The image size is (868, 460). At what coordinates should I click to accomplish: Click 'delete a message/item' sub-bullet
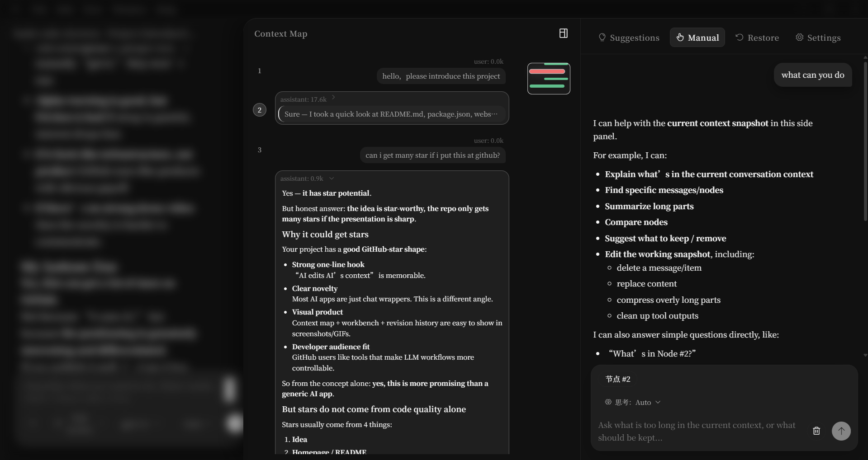click(x=659, y=268)
